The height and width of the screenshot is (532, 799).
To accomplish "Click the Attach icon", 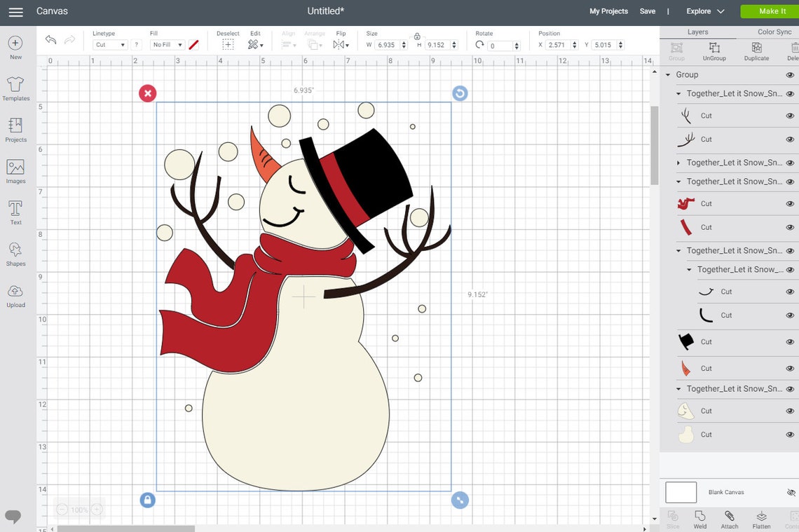I will coord(729,520).
